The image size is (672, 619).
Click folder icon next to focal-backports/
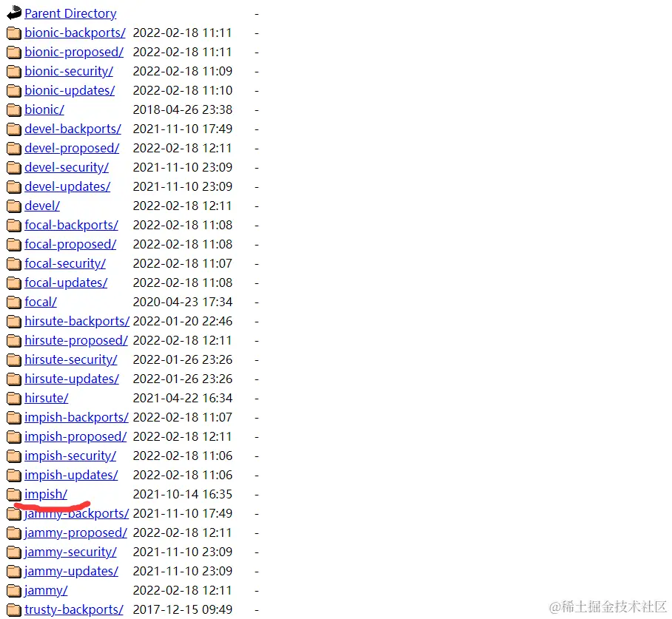14,226
